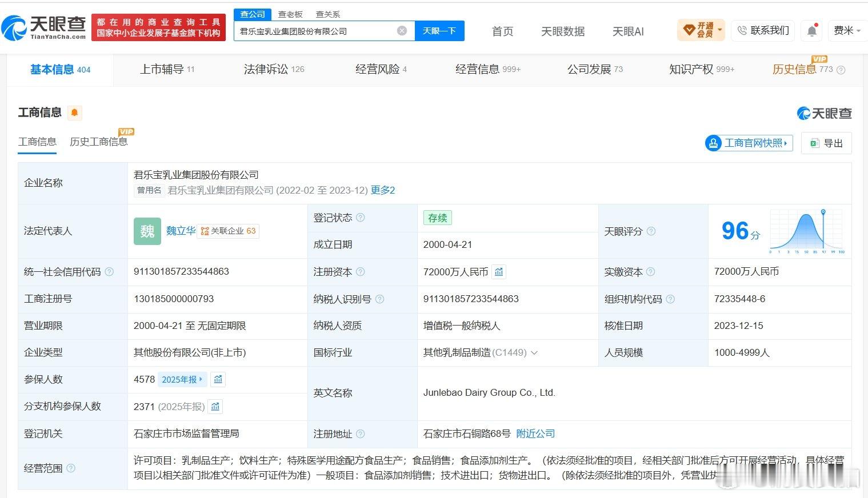
Task: Switch search mode to 查老板
Action: coord(290,14)
